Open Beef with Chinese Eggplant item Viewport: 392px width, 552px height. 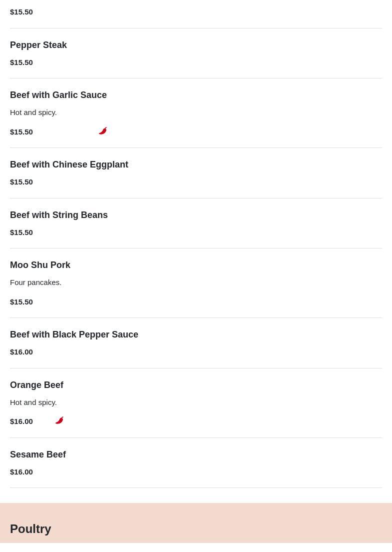69,164
